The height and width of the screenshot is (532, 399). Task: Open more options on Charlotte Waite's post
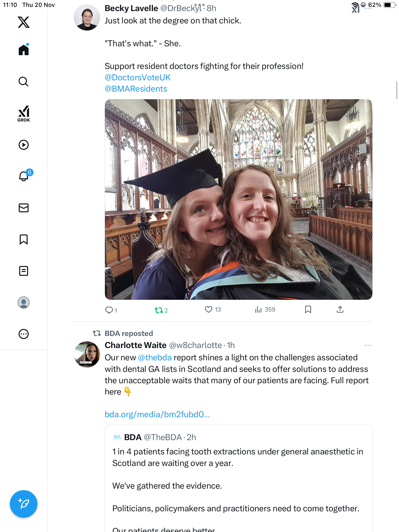[x=368, y=345]
